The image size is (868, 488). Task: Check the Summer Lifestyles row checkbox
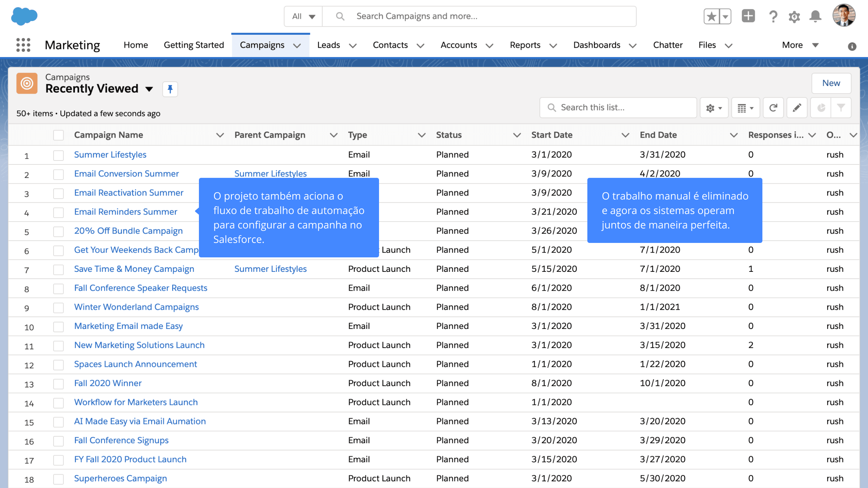pyautogui.click(x=58, y=155)
